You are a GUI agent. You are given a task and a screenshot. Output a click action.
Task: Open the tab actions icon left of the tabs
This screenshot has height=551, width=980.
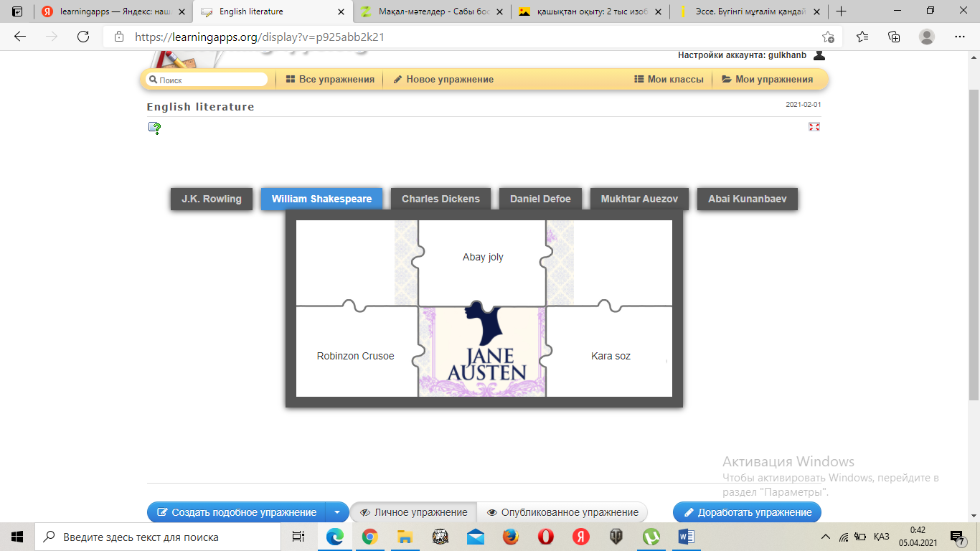tap(17, 11)
